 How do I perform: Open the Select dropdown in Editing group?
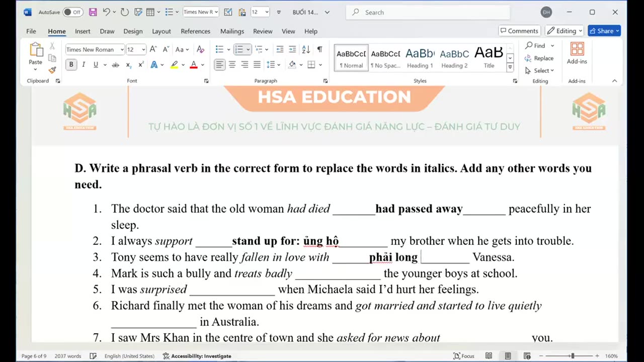(539, 70)
